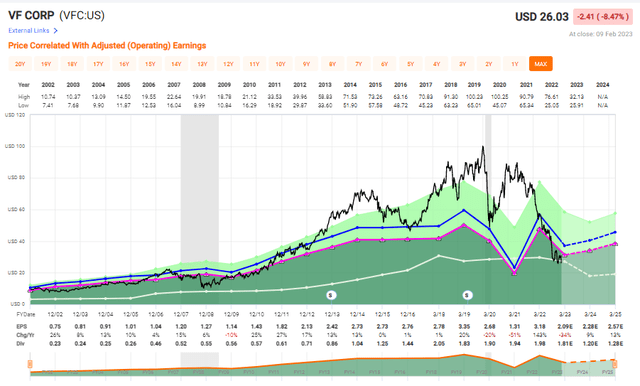The image size is (640, 386).
Task: Grab the left handle of range slider
Action: (x=30, y=364)
